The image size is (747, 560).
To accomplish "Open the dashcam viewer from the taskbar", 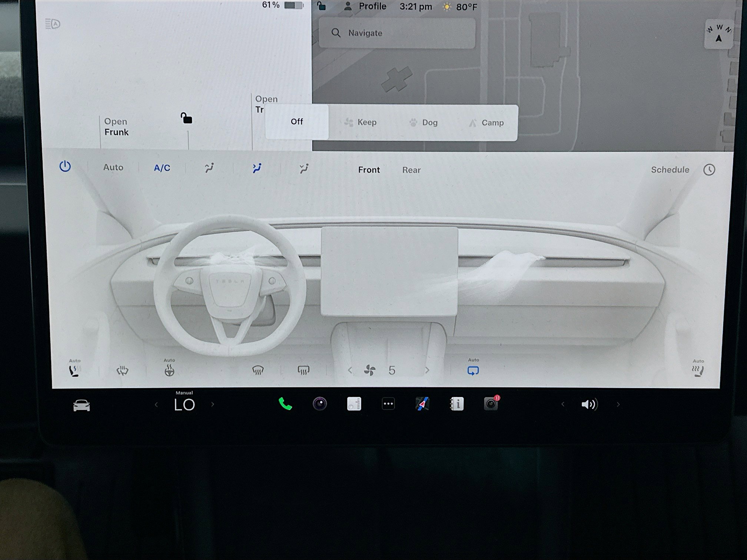I will (x=491, y=404).
